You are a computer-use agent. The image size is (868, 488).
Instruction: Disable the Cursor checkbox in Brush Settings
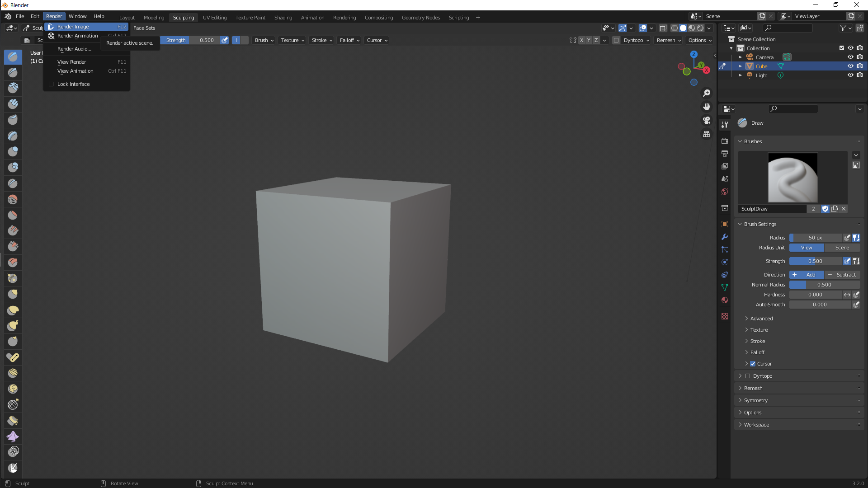tap(753, 364)
